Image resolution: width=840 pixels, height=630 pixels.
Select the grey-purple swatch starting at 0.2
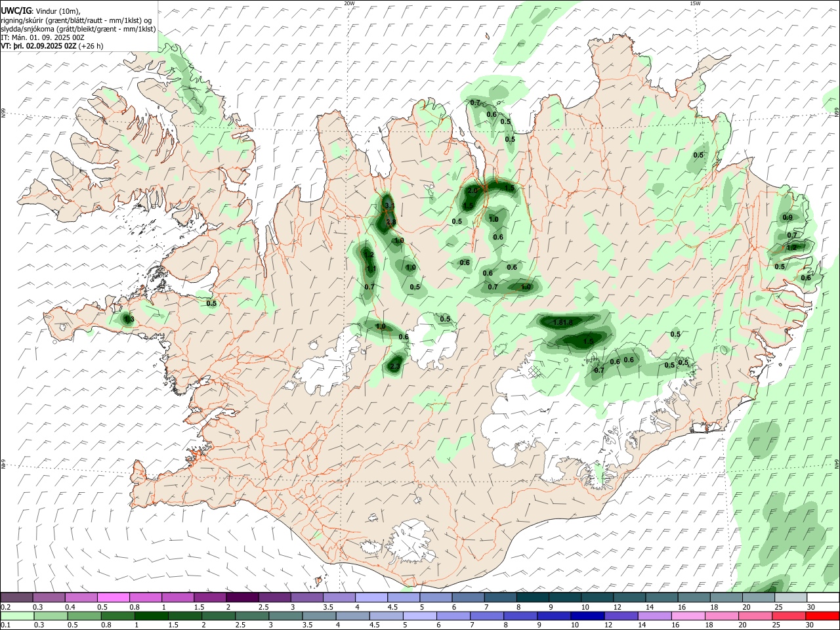coord(16,598)
